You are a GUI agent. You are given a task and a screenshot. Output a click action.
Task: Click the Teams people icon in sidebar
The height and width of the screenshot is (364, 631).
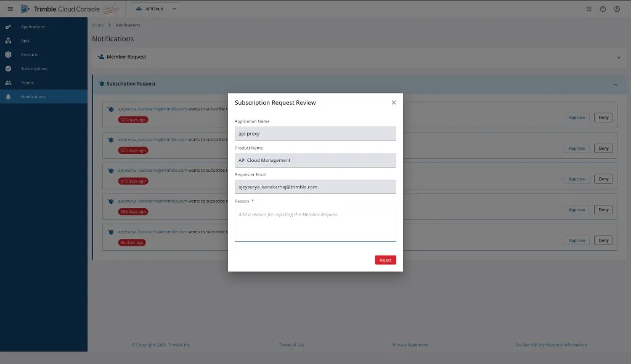[8, 83]
